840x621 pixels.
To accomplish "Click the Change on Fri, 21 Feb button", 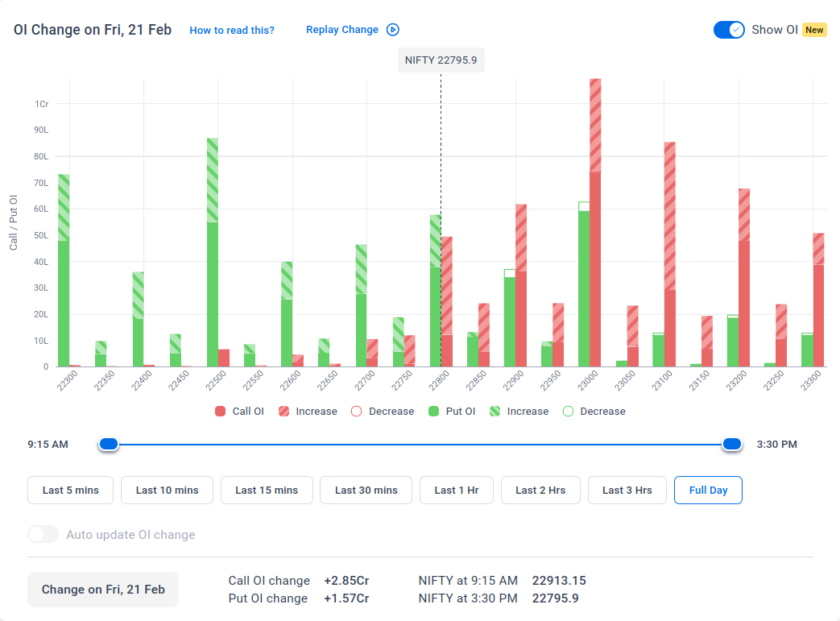I will 103,590.
